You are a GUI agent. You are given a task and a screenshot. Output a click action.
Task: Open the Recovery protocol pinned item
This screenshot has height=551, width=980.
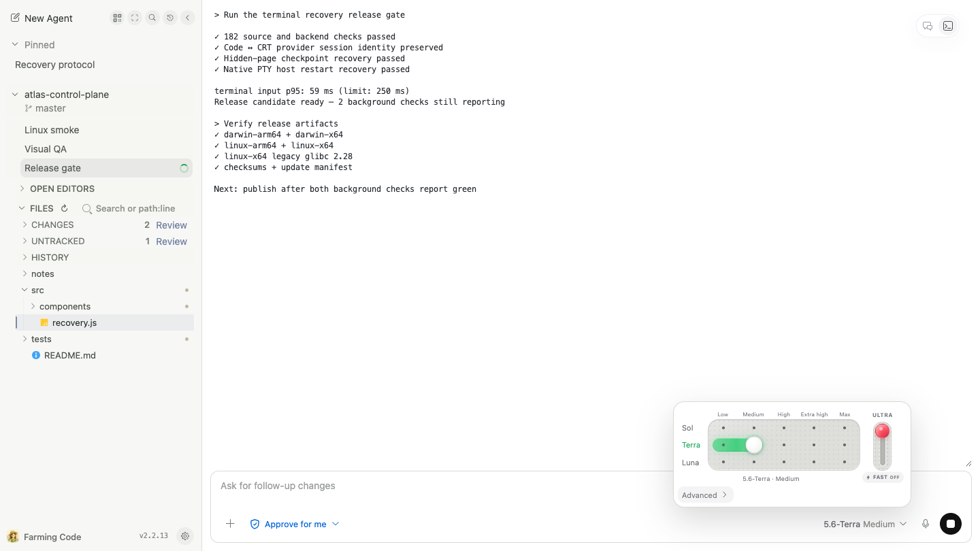(55, 65)
